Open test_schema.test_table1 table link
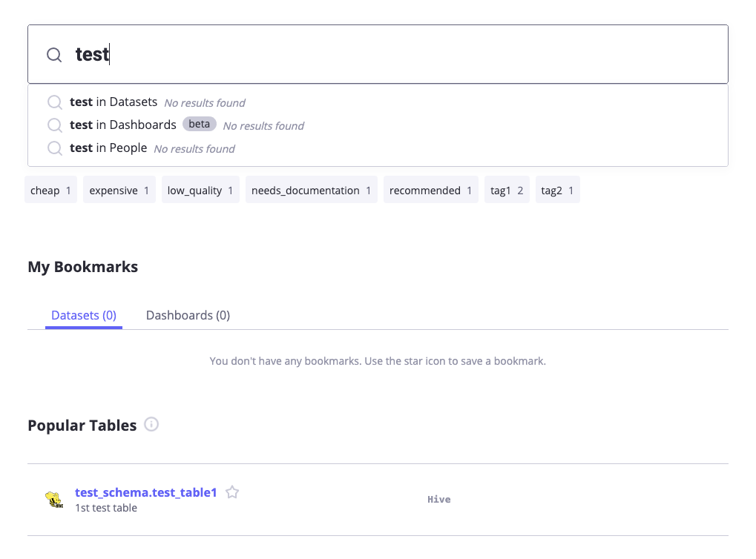 pos(145,492)
